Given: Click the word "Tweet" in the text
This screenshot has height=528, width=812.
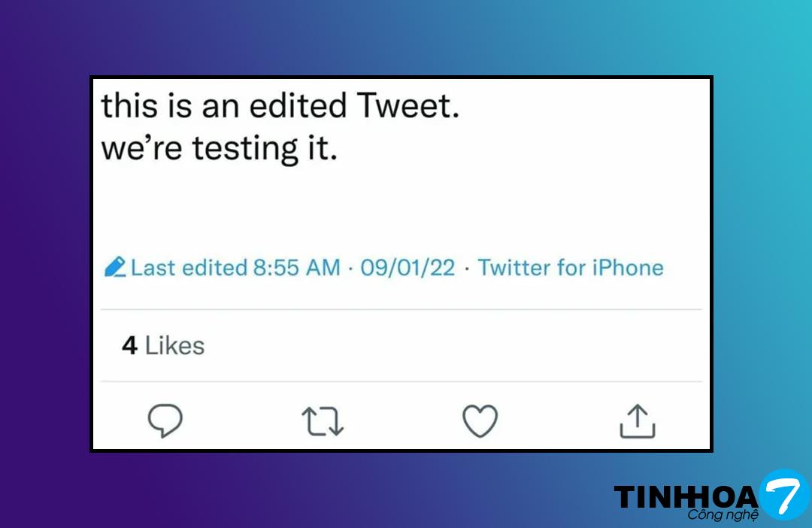Looking at the screenshot, I should (405, 106).
